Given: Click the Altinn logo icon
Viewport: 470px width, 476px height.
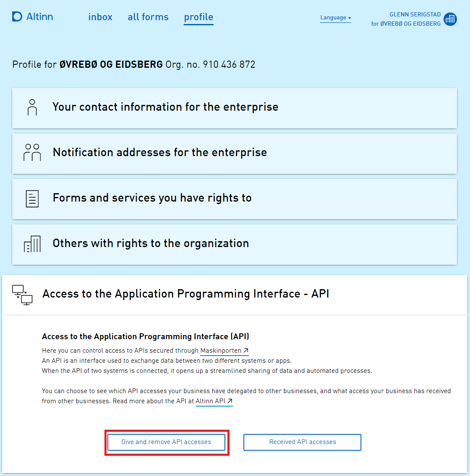Looking at the screenshot, I should click(x=17, y=17).
